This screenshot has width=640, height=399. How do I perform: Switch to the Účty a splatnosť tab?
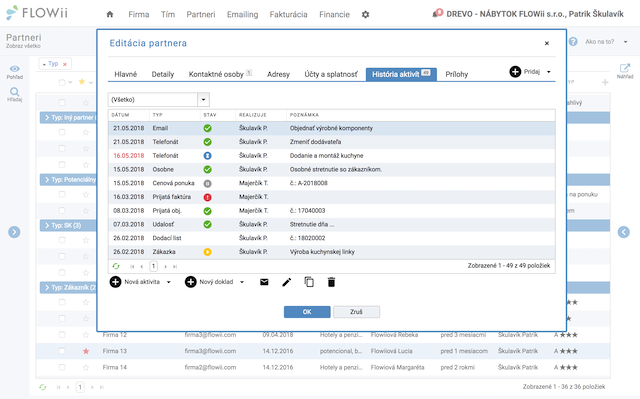coord(331,74)
